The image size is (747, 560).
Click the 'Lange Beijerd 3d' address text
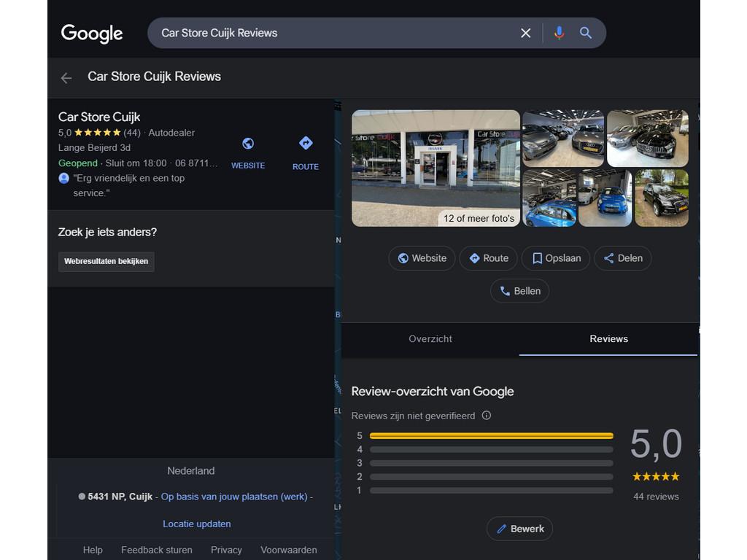[x=94, y=148]
